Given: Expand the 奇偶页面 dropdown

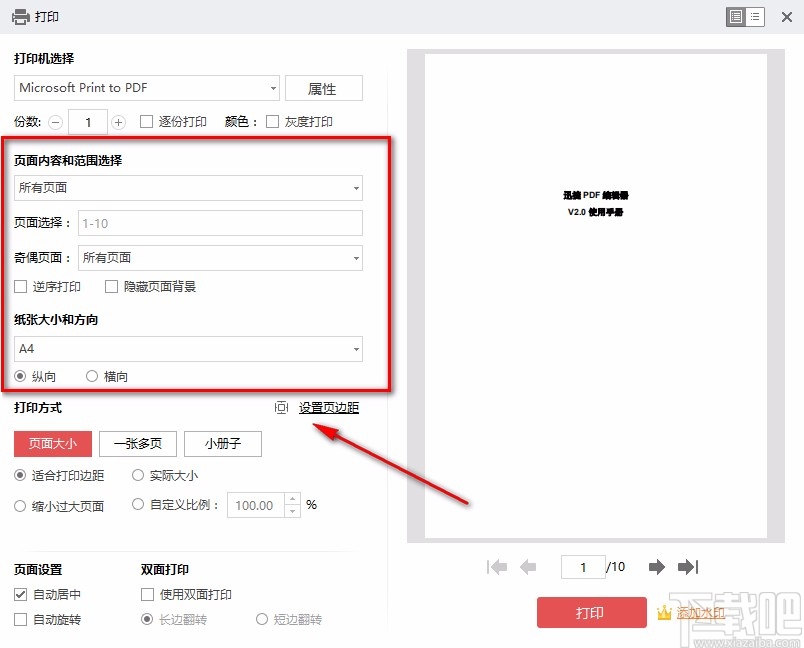Looking at the screenshot, I should [x=356, y=257].
